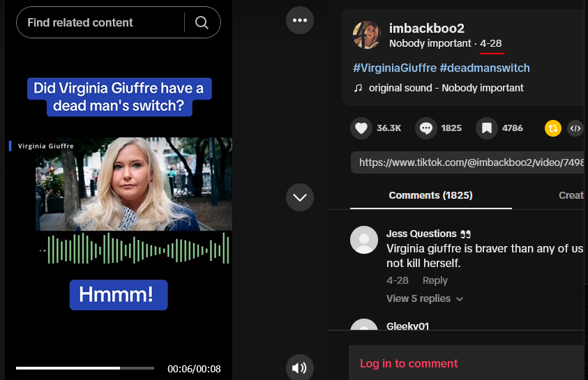Like the video with the heart icon
Screen dimensions: 588x380
(x=361, y=128)
